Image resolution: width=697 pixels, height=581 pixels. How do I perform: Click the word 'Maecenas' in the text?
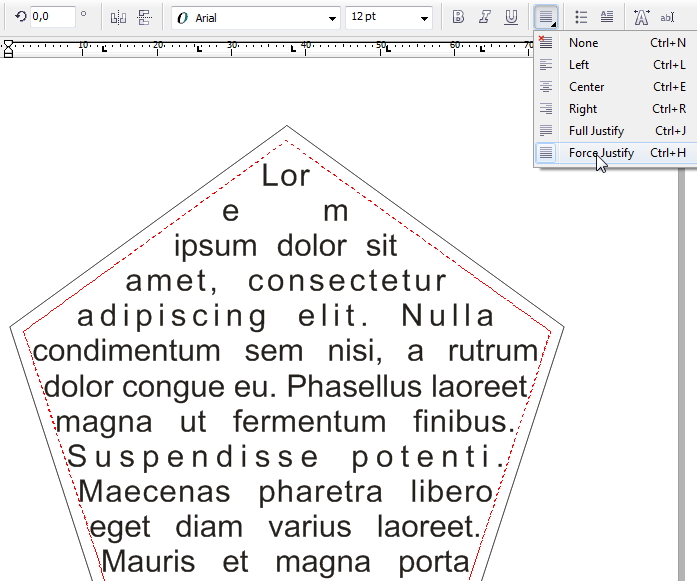click(155, 492)
